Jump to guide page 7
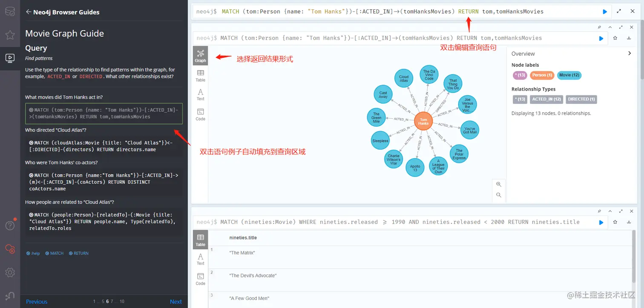Image resolution: width=644 pixels, height=308 pixels. click(112, 302)
